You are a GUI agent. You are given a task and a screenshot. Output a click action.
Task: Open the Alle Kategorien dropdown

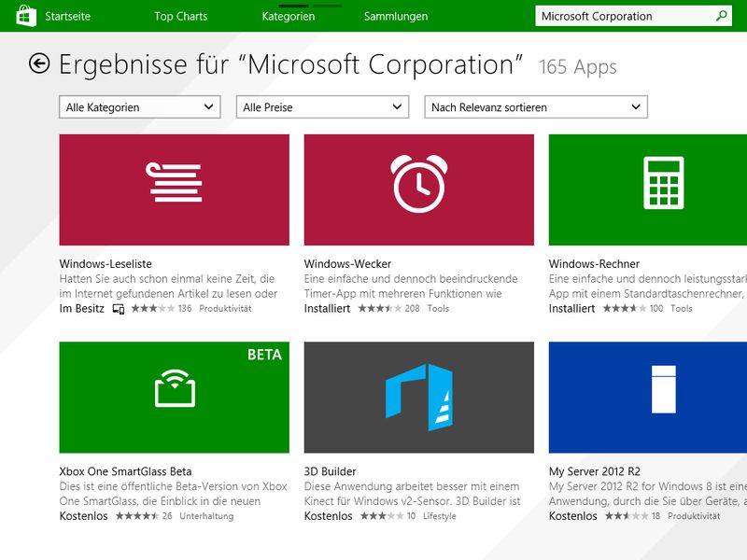[140, 107]
